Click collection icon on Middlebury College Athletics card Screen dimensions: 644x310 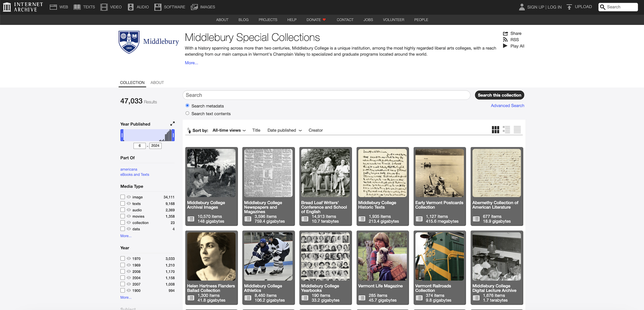[x=248, y=298]
